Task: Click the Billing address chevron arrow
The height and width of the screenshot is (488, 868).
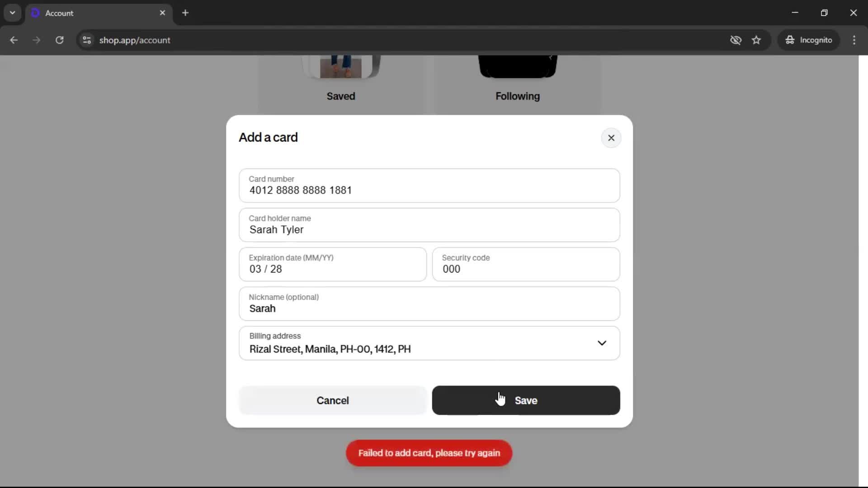Action: [x=602, y=343]
